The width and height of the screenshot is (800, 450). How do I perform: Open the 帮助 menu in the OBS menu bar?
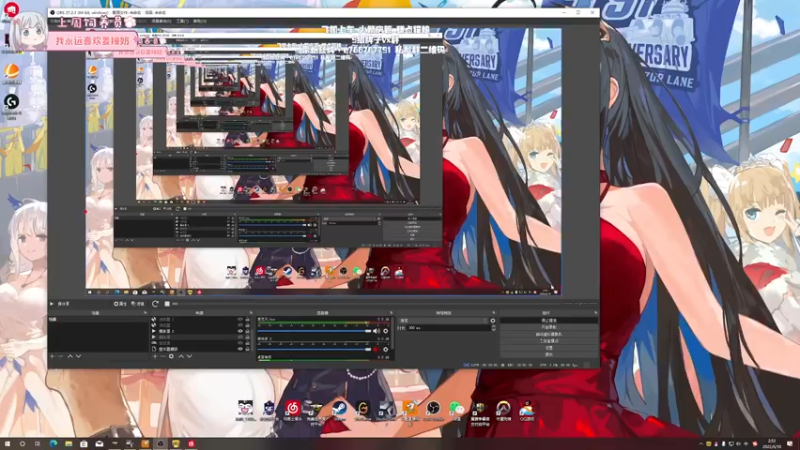click(199, 21)
